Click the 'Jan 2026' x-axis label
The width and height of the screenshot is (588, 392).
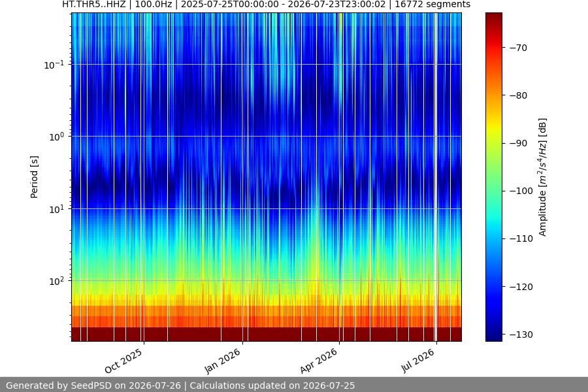point(222,361)
